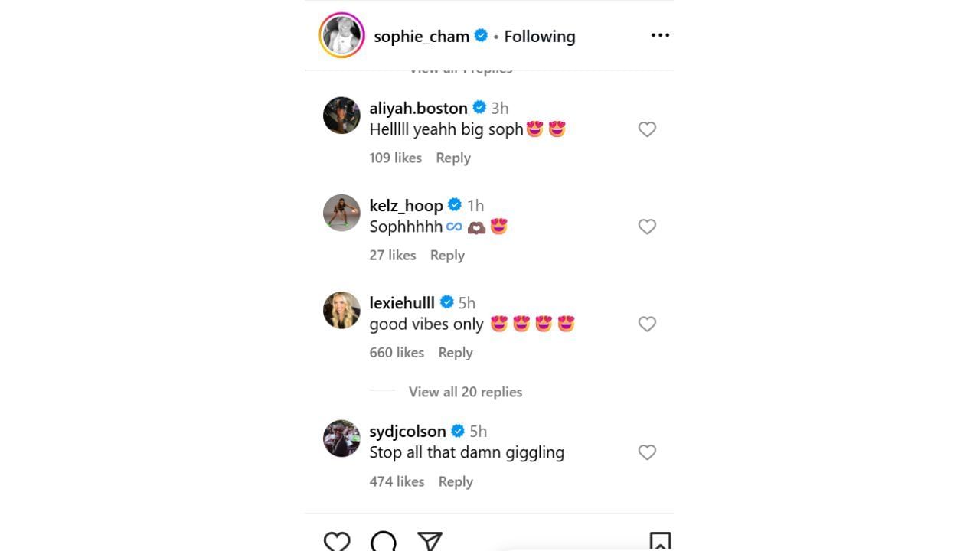Screen dimensions: 980x551
Task: Like lexiehulll's comment heart
Action: (x=647, y=324)
